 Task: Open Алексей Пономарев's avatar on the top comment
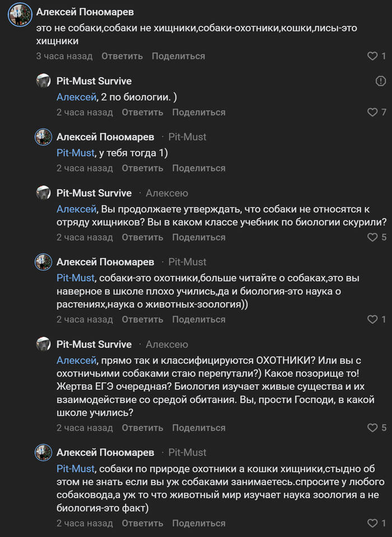coord(20,15)
